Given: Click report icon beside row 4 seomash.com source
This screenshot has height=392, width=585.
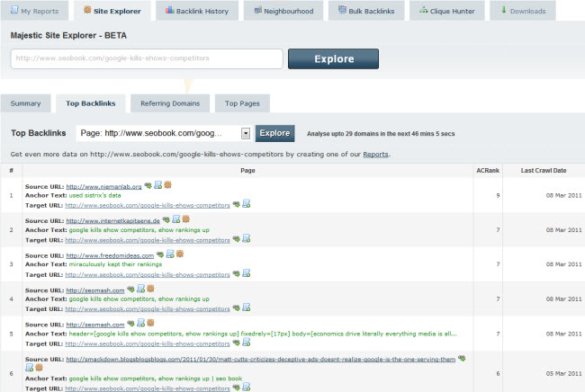Looking at the screenshot, I should click(x=140, y=289).
